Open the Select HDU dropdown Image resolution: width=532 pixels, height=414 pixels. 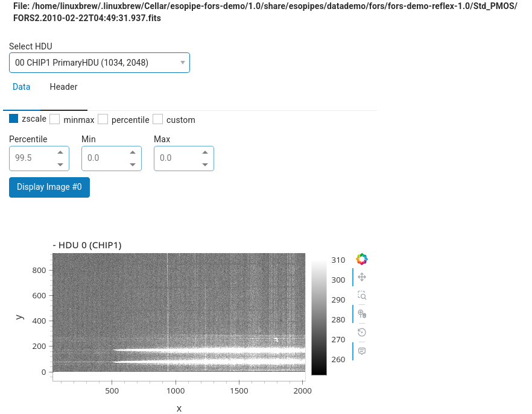(100, 63)
